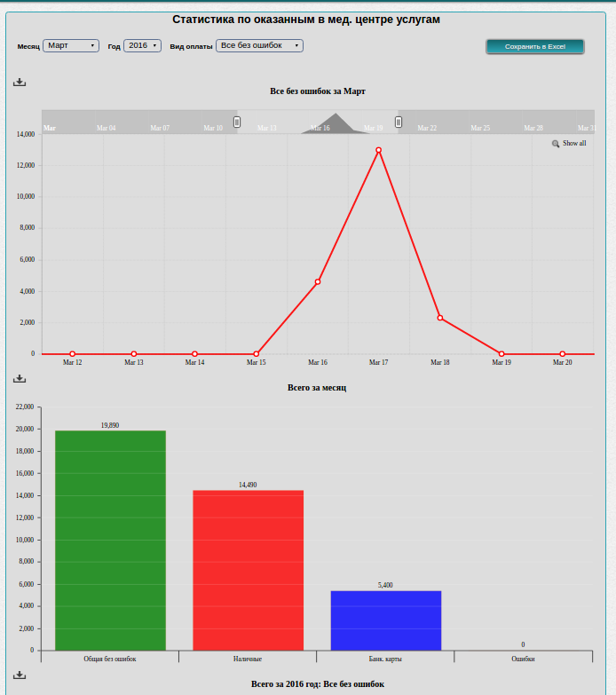Viewport: 616px width, 695px height.
Task: Click download icon above the March line chart
Action: [20, 83]
